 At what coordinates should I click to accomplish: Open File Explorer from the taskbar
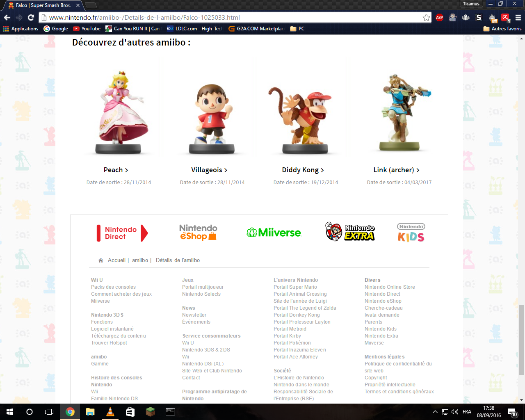90,412
